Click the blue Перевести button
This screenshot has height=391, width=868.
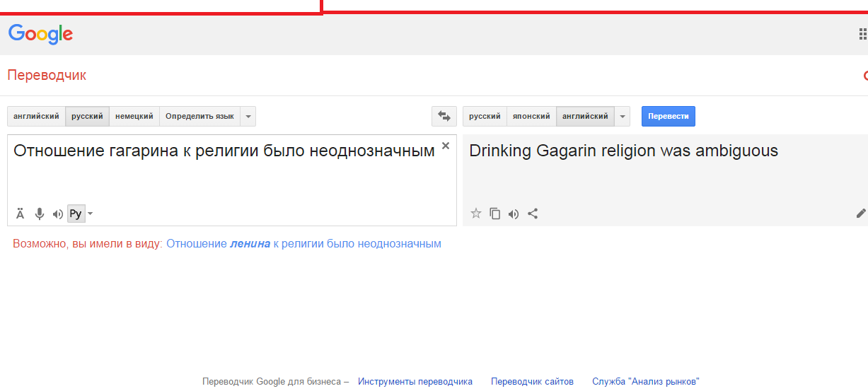tap(669, 116)
